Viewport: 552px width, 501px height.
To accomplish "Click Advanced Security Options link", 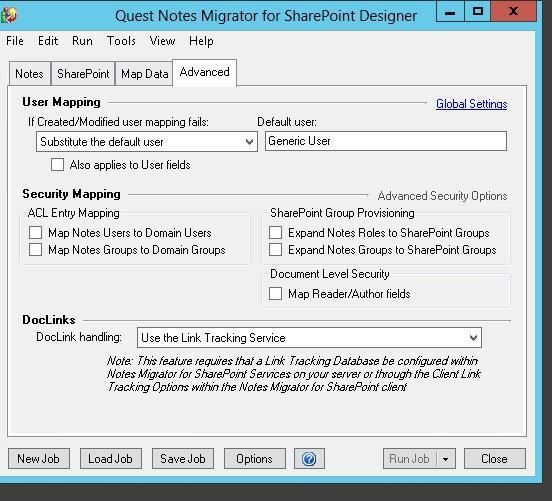I will coord(442,196).
